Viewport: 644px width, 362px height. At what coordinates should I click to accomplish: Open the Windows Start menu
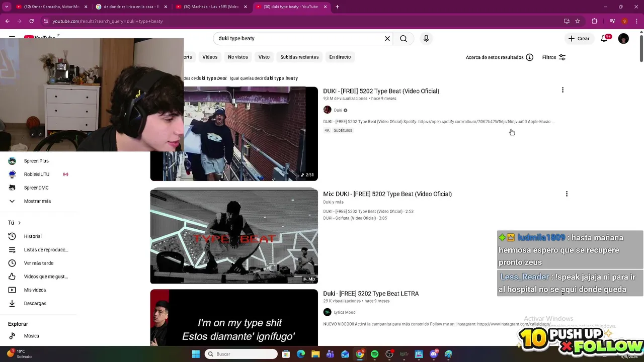tap(196, 354)
